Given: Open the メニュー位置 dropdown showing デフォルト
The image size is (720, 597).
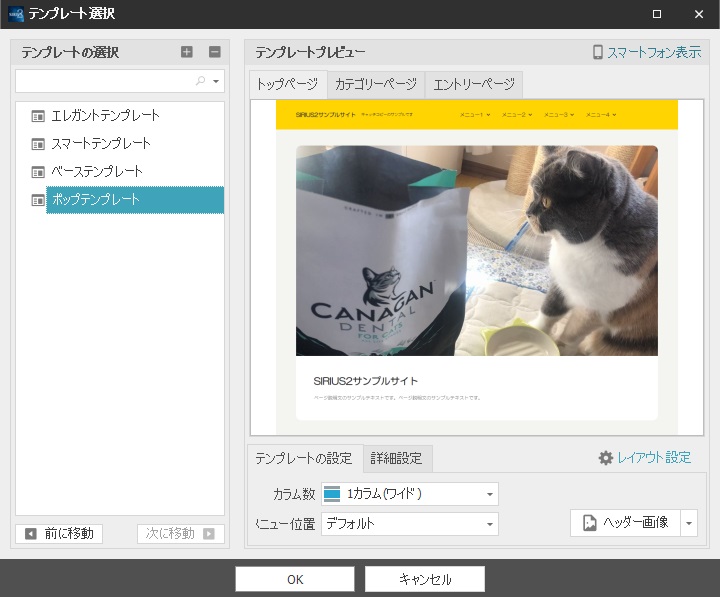Looking at the screenshot, I should [x=410, y=524].
